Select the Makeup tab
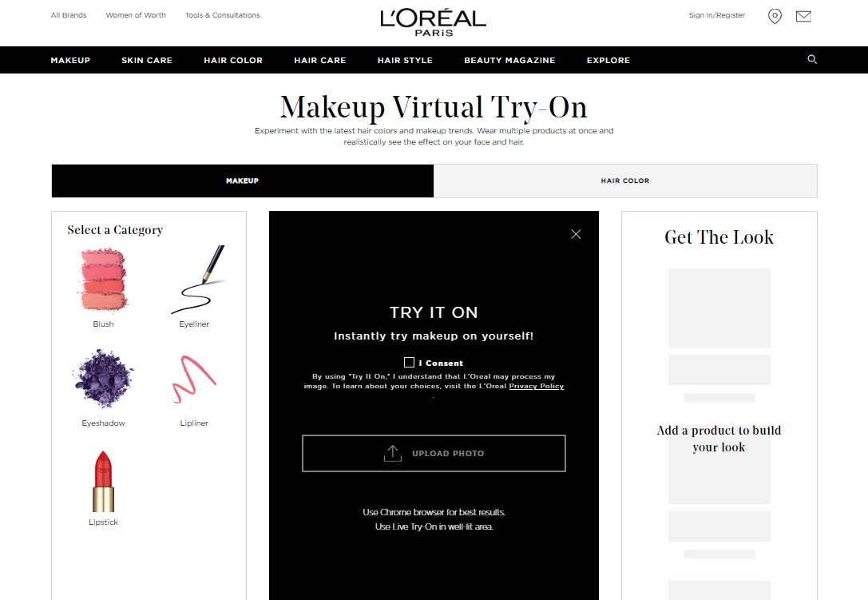Screen dimensions: 868x600 (242, 181)
